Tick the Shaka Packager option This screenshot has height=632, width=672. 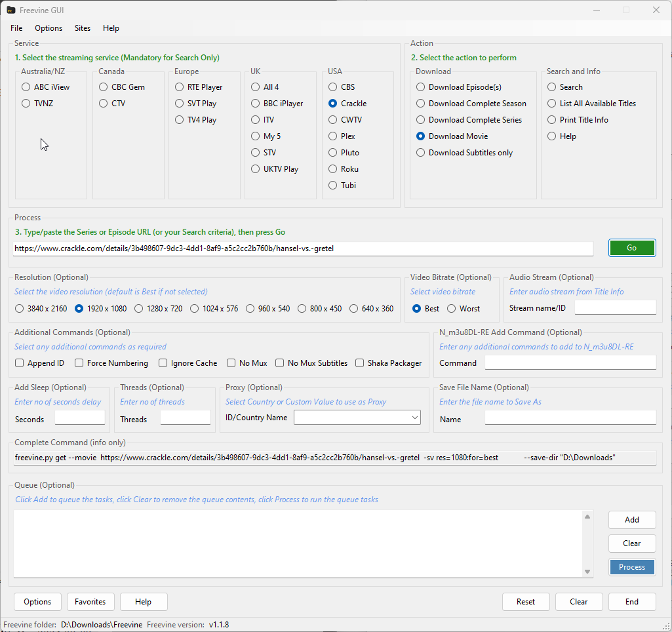[x=360, y=363]
